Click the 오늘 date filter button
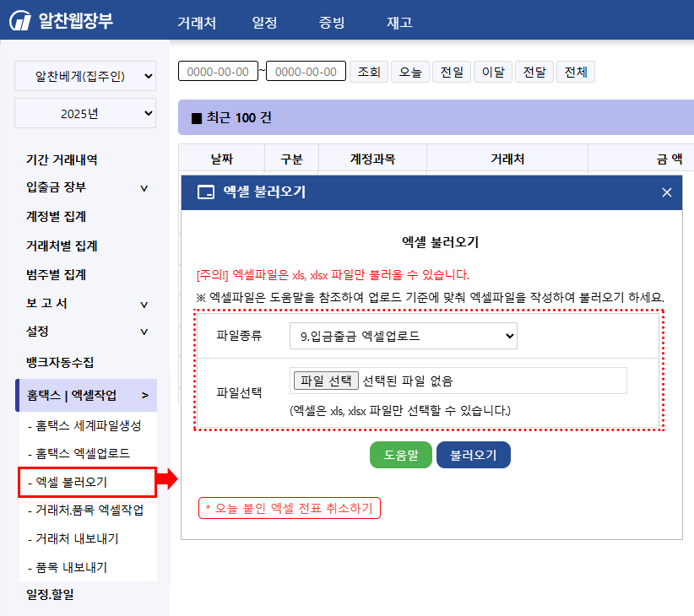The height and width of the screenshot is (616, 694). click(410, 72)
